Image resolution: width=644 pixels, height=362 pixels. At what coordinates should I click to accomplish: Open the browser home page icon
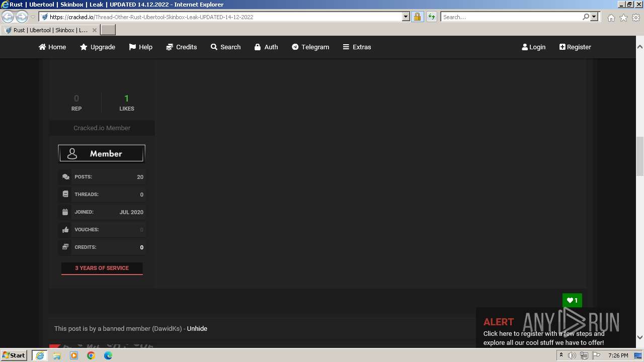point(611,18)
